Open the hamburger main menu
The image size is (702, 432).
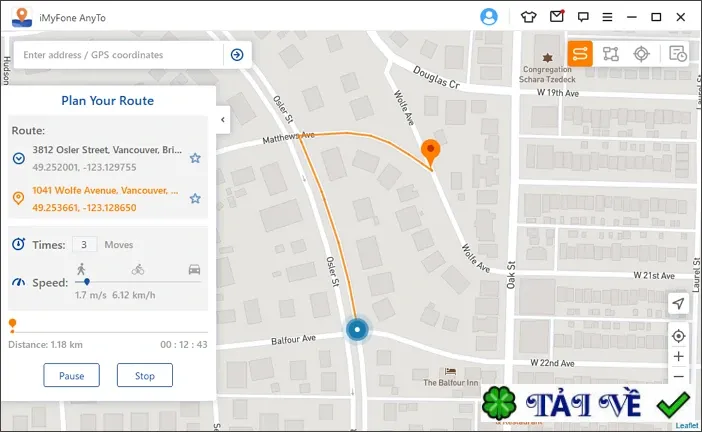(x=607, y=17)
